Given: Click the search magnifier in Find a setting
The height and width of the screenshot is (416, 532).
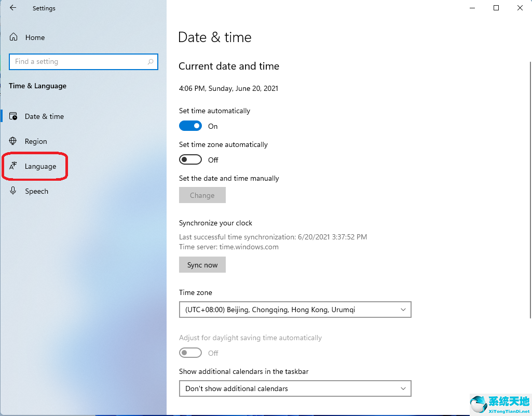Looking at the screenshot, I should 152,61.
